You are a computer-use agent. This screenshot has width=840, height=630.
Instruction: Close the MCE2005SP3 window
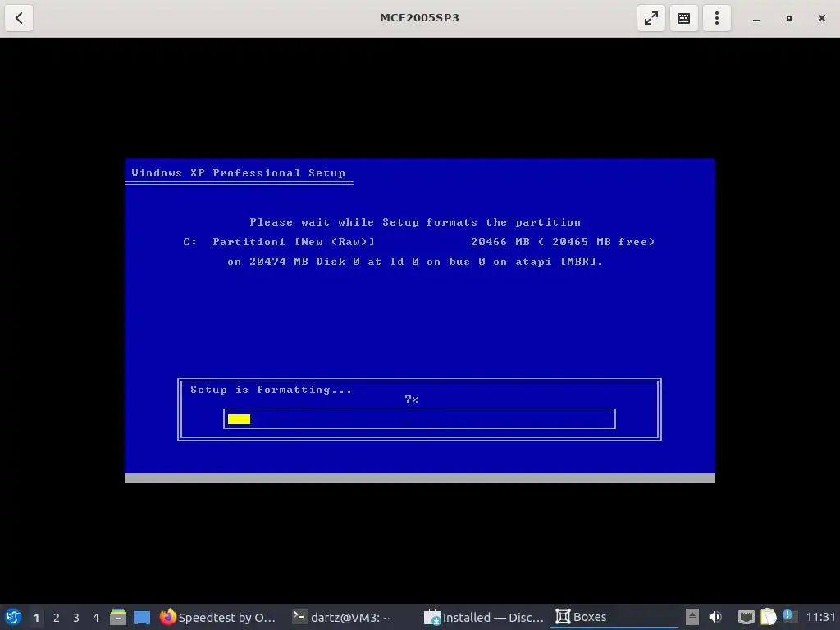click(822, 18)
